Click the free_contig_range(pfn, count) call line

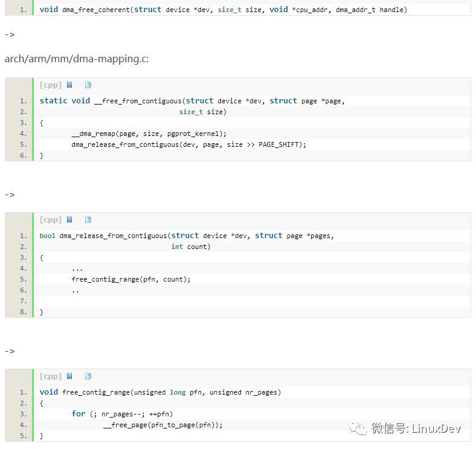pos(130,279)
